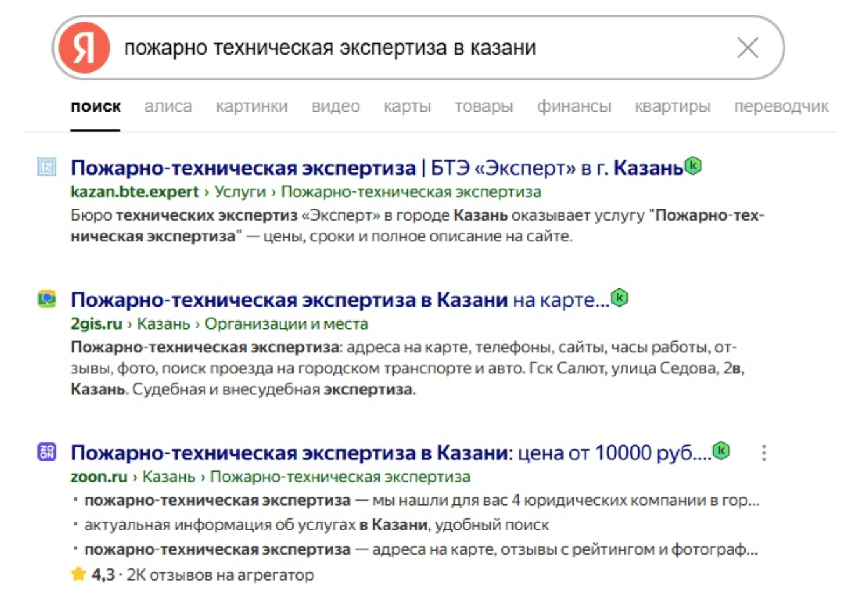This screenshot has width=866, height=616.
Task: Click the bullet 'мы нашли для вас 4 юридических компании'
Action: click(x=422, y=501)
